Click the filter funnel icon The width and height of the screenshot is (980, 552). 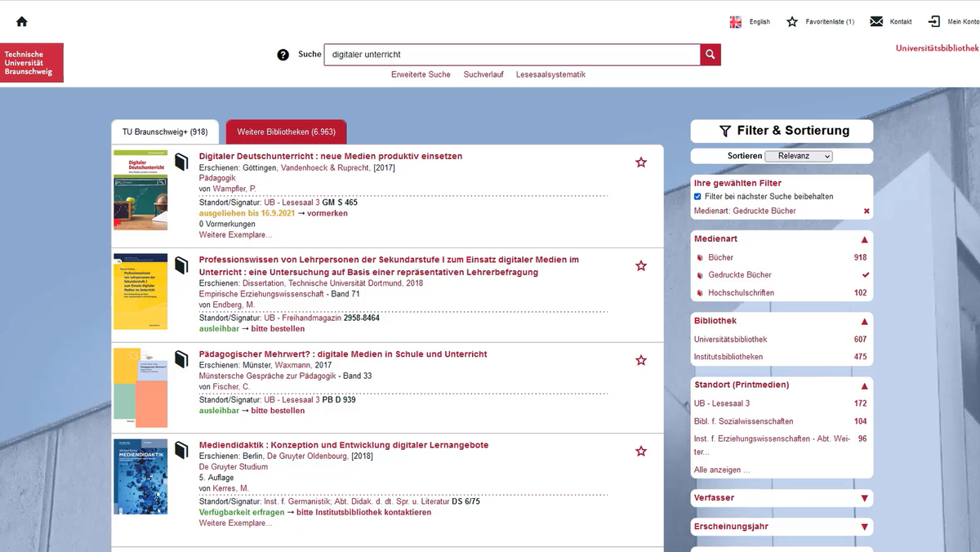click(x=724, y=131)
